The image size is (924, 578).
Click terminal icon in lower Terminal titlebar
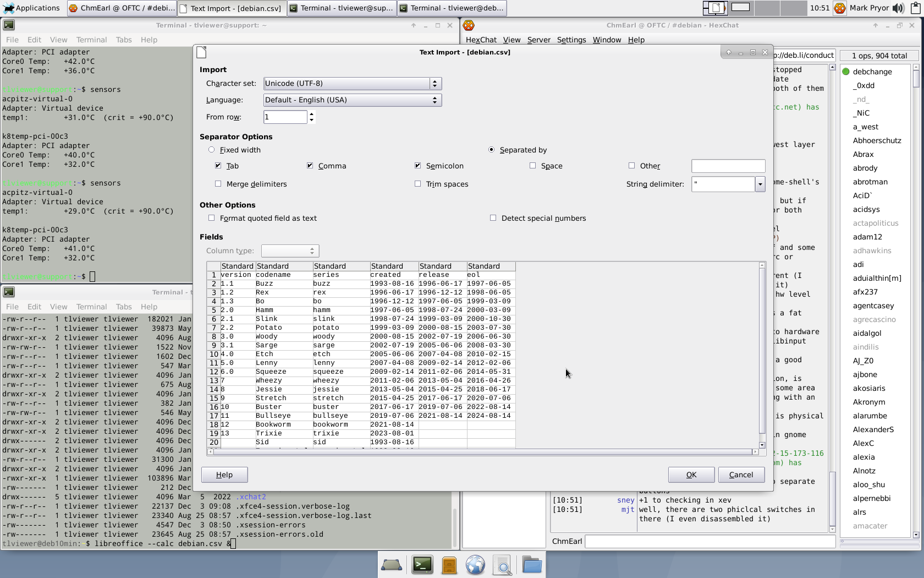coord(9,292)
